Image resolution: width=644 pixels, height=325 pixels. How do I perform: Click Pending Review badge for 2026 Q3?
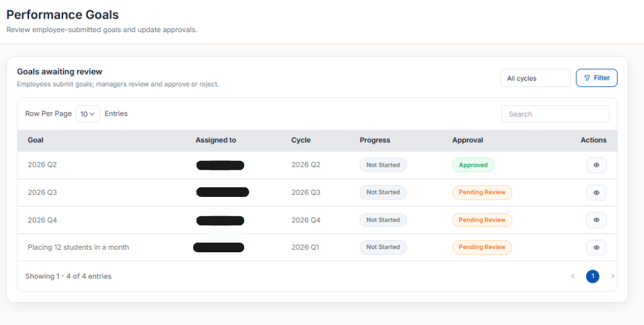click(482, 192)
